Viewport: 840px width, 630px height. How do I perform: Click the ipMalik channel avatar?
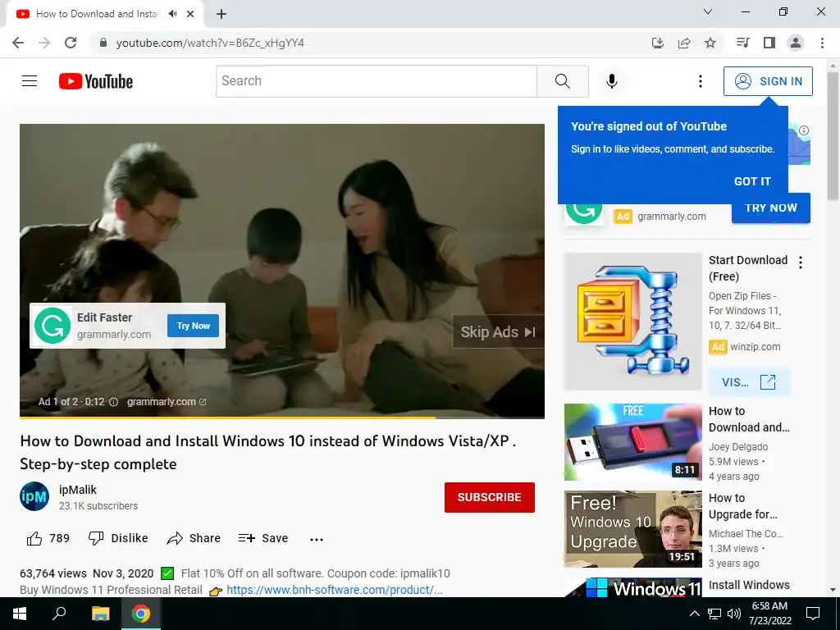(x=34, y=496)
